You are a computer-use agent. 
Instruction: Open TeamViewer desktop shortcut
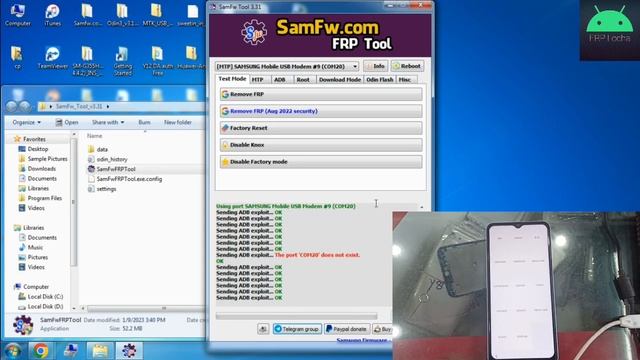(x=52, y=57)
